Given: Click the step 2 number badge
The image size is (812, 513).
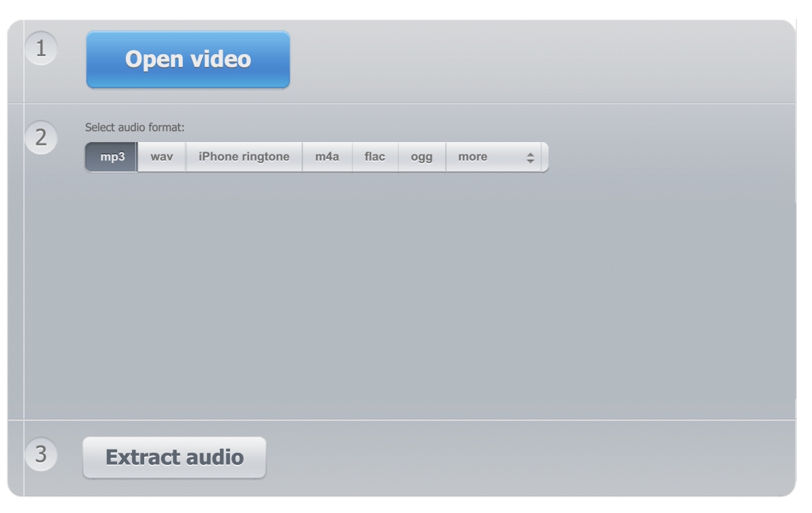Looking at the screenshot, I should click(x=41, y=138).
